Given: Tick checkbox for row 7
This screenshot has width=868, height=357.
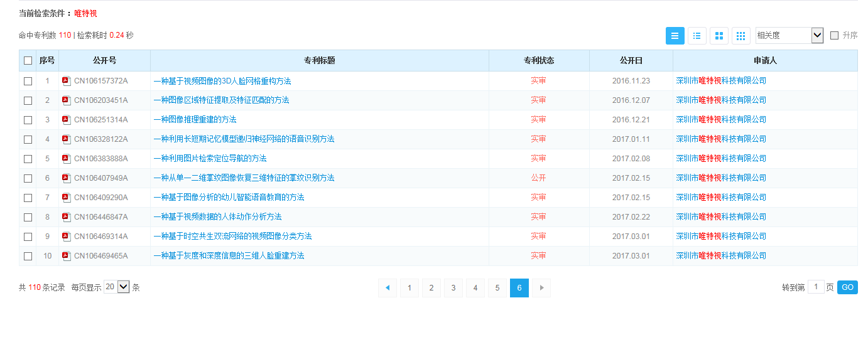Looking at the screenshot, I should [x=28, y=198].
